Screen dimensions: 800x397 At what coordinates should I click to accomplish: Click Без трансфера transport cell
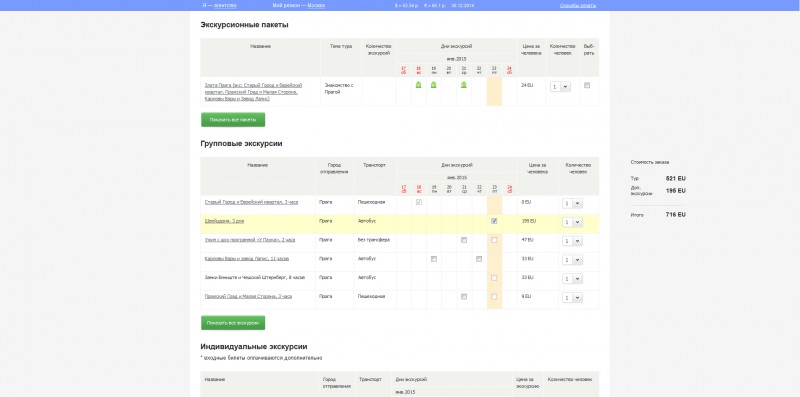pyautogui.click(x=374, y=240)
